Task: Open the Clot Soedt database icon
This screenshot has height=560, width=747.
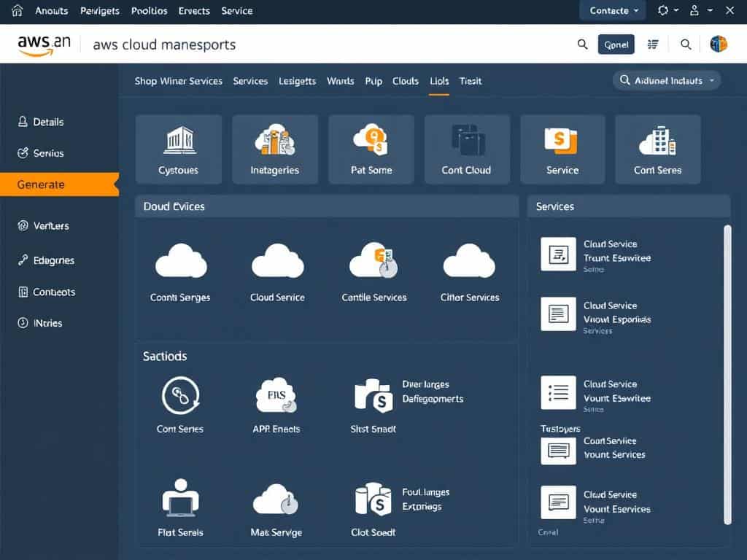Action: tap(373, 499)
